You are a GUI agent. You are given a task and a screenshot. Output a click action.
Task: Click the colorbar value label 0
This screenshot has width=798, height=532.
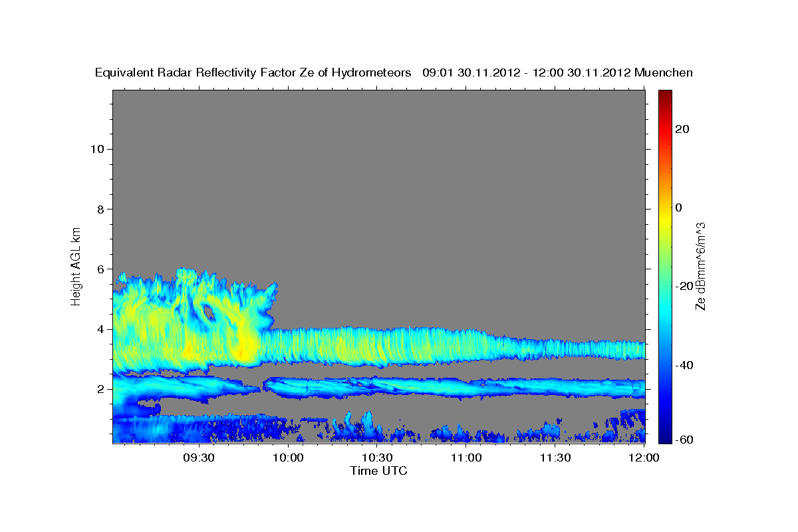point(679,208)
